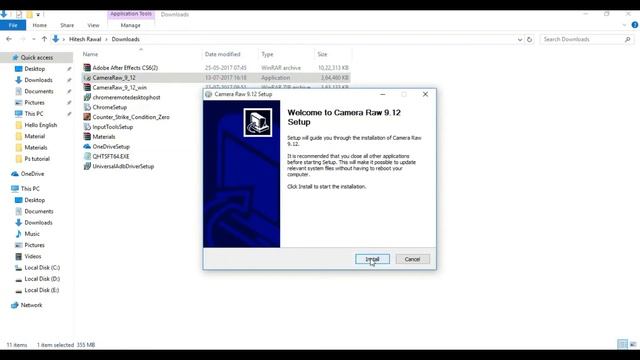Switch to large icons view layout

[x=633, y=344]
